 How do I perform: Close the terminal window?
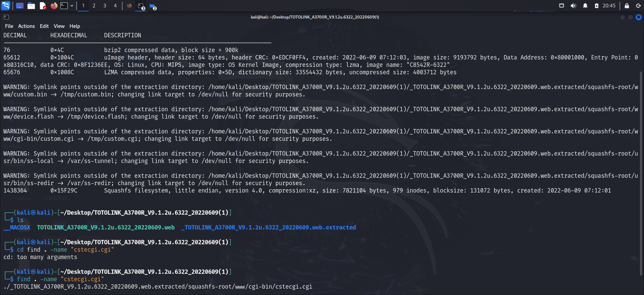(639, 17)
